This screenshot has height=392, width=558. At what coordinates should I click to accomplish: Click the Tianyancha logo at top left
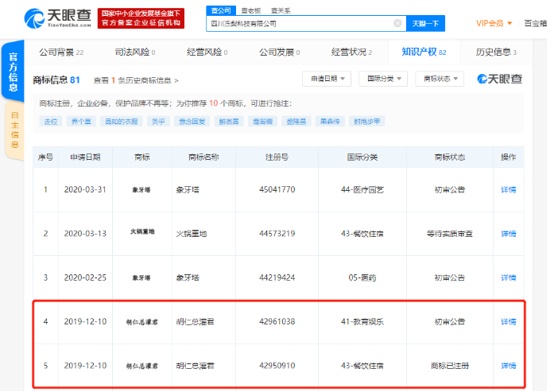click(60, 18)
